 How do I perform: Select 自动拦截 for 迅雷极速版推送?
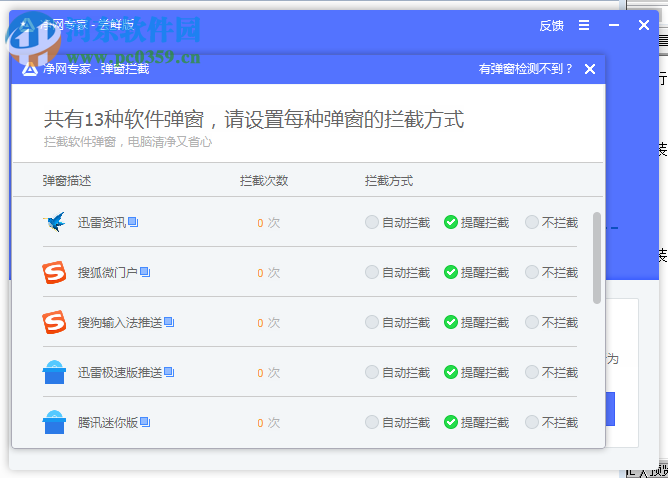click(x=397, y=372)
